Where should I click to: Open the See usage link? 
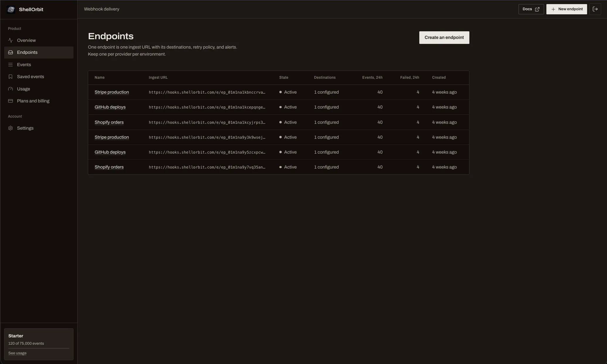[x=17, y=353]
